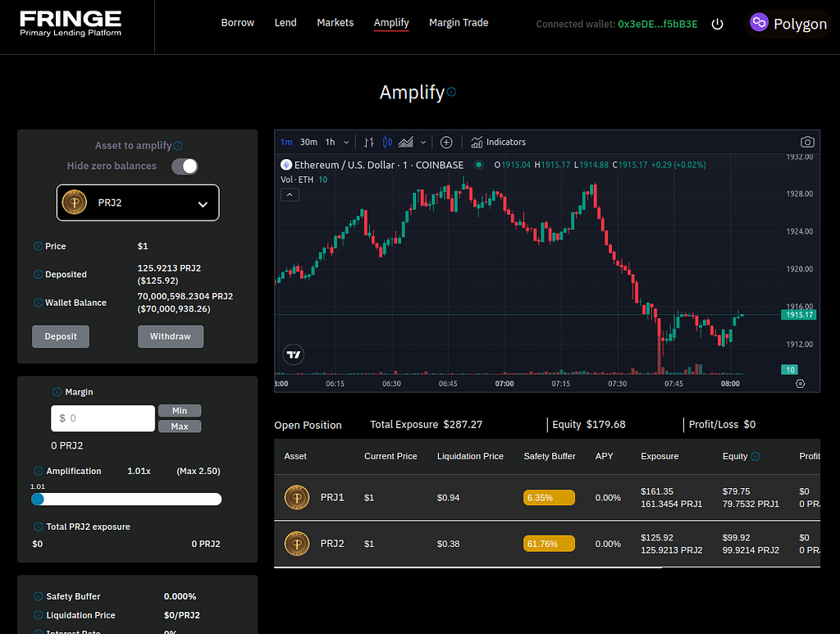
Task: Expand the time interval dropdown arrow
Action: pos(346,143)
